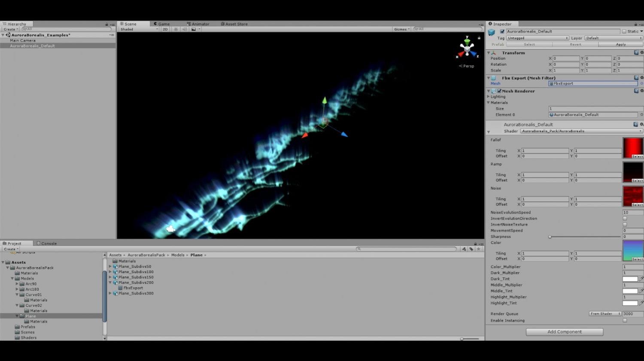This screenshot has height=361, width=644.
Task: Collapse Plane_Subdivs200 asset
Action: pyautogui.click(x=110, y=283)
